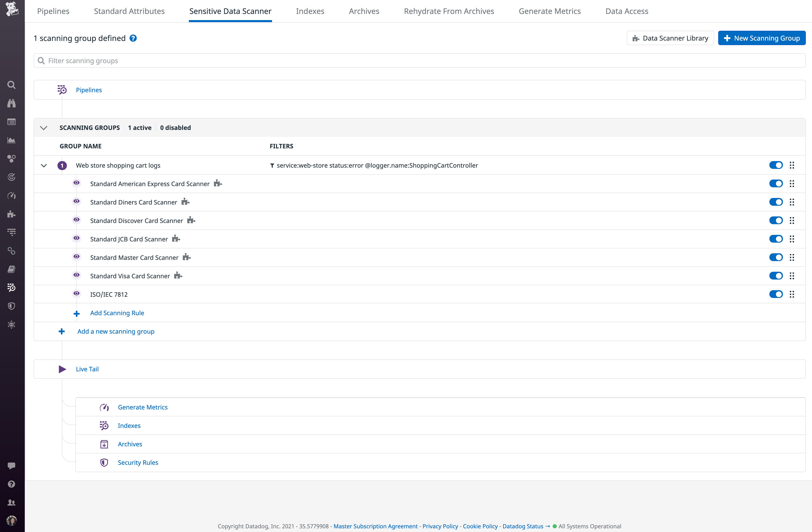Open the chat bubble icon in the sidebar
Viewport: 812px width, 532px height.
[x=11, y=465]
